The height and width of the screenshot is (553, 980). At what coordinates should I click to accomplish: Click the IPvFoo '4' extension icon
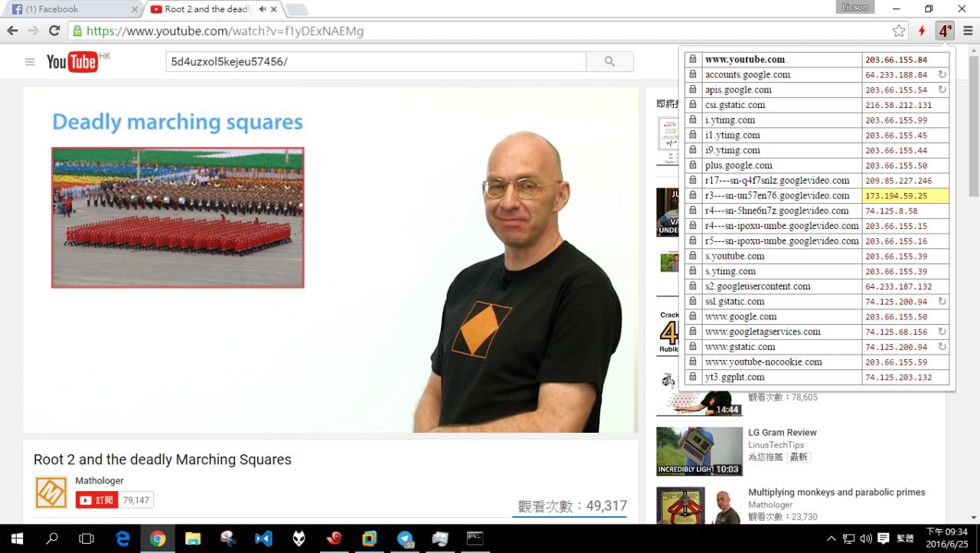click(x=946, y=31)
